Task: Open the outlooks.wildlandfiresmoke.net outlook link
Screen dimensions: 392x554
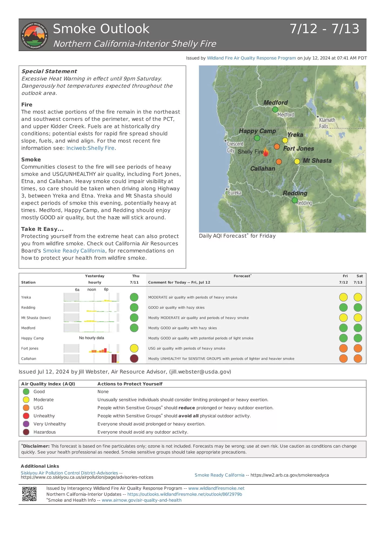Action: pos(185,494)
